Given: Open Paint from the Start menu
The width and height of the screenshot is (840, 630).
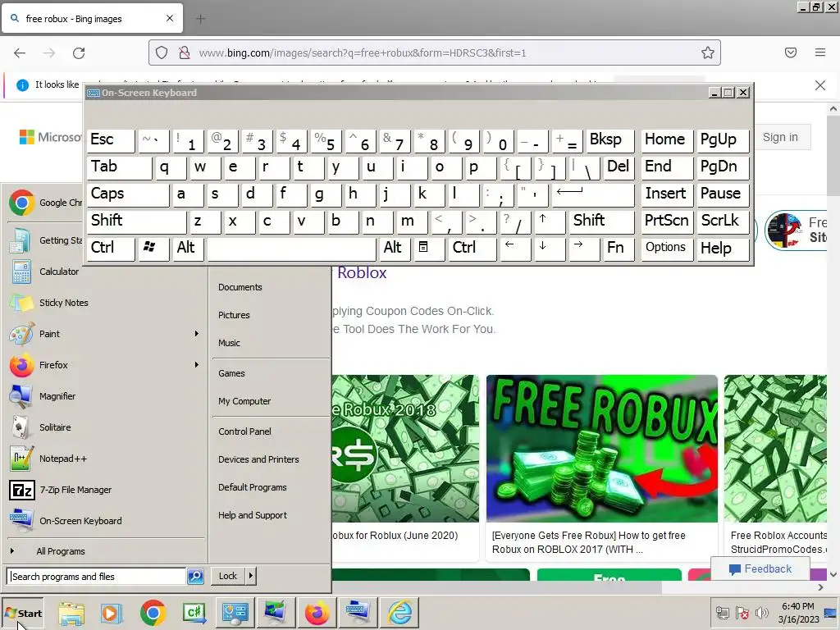Looking at the screenshot, I should click(x=104, y=334).
